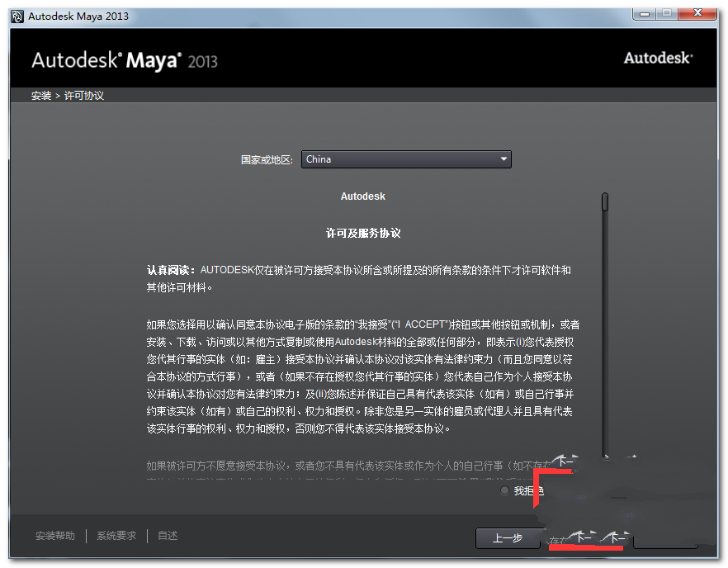Click the Autodesk logo at top right
Viewport: 728px width, 568px height.
[x=658, y=58]
